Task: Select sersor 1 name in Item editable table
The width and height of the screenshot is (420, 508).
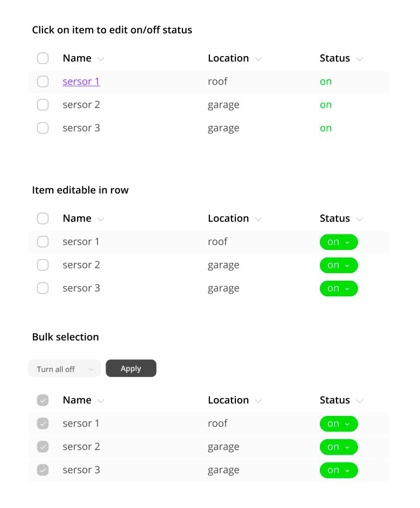Action: (x=81, y=242)
